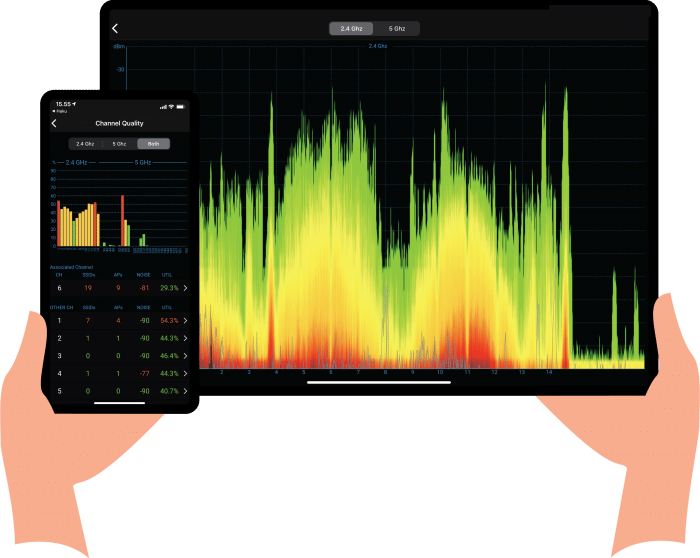Tap the location arrow beside the 15.55 clock
Image resolution: width=700 pixels, height=558 pixels.
pos(75,104)
